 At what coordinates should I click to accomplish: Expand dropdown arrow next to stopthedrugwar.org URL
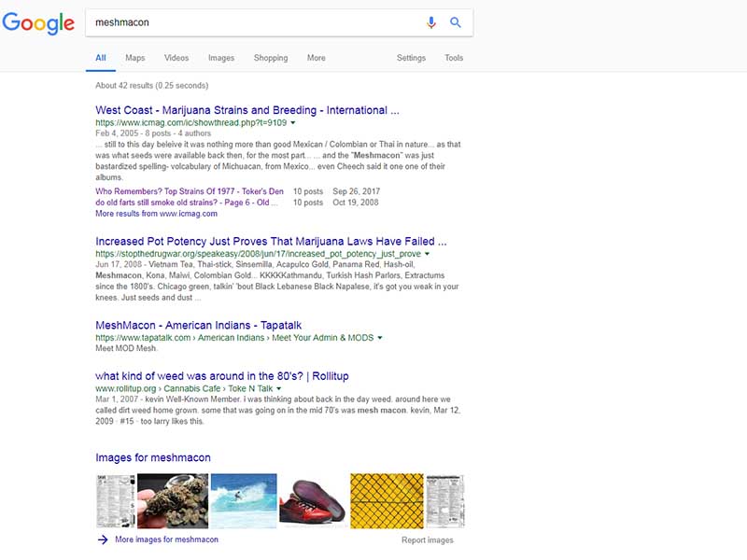pyautogui.click(x=427, y=254)
